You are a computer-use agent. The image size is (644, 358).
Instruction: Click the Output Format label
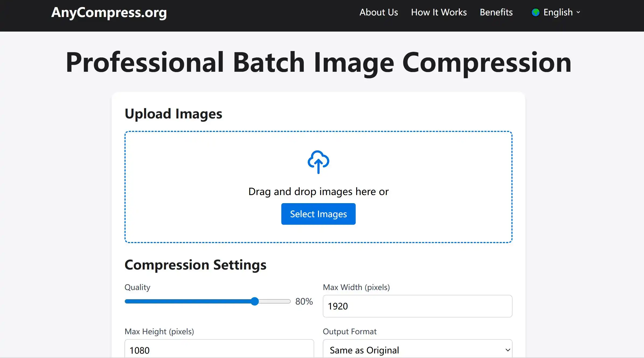coord(349,332)
